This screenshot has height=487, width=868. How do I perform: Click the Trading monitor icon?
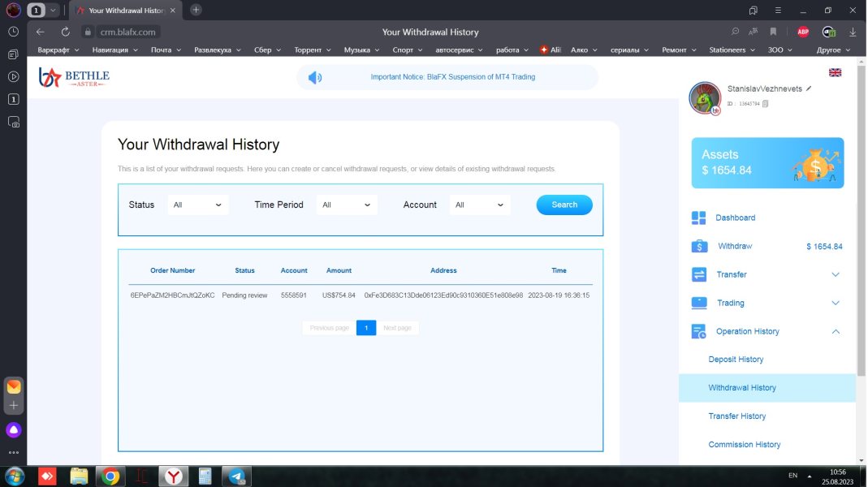pos(699,303)
